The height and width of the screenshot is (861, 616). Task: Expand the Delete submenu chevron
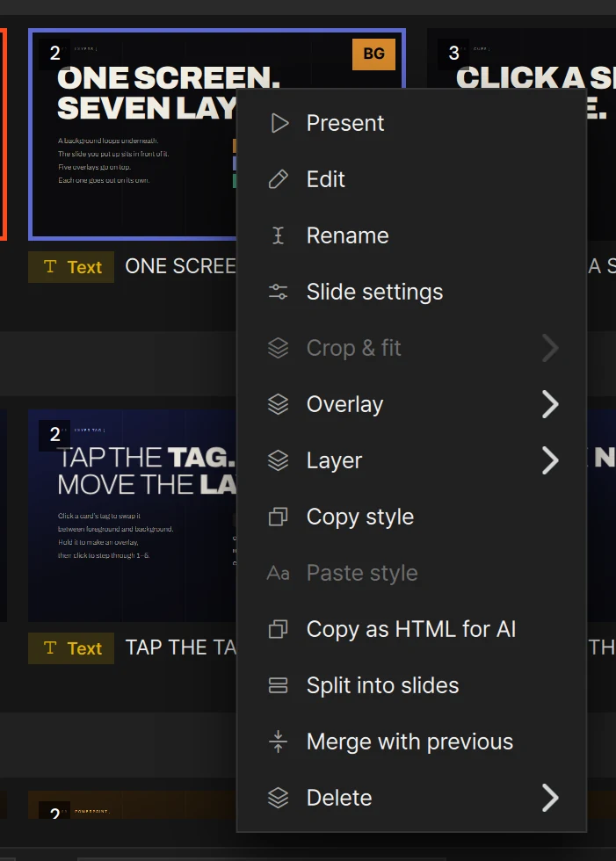pyautogui.click(x=550, y=798)
